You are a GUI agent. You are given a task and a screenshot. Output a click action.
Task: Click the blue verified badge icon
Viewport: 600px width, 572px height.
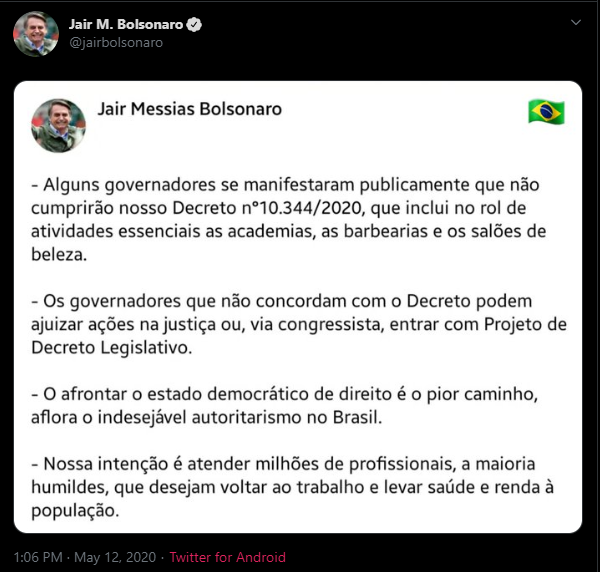(x=194, y=24)
